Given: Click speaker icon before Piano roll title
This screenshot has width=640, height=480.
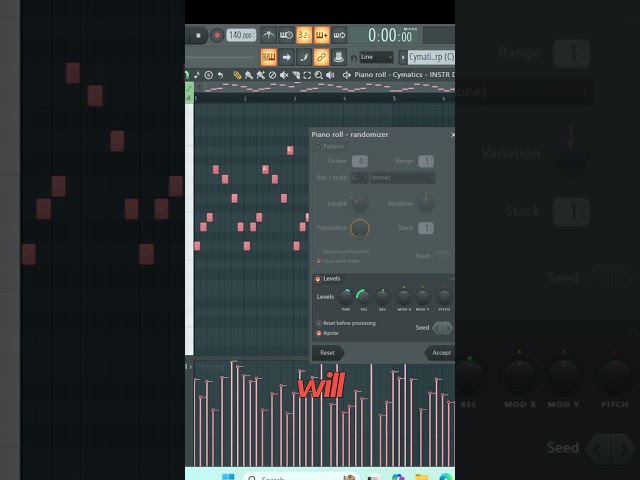Looking at the screenshot, I should pos(347,75).
